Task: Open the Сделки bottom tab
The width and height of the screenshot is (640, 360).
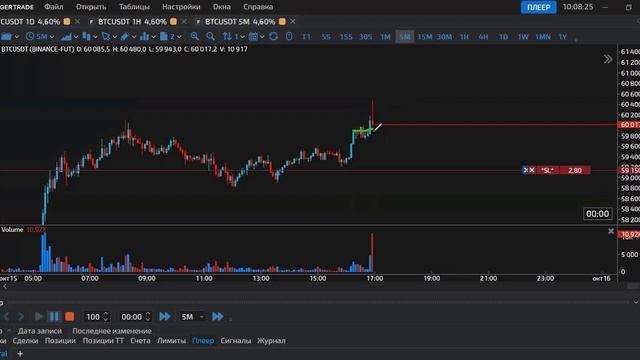Action: (x=25, y=340)
